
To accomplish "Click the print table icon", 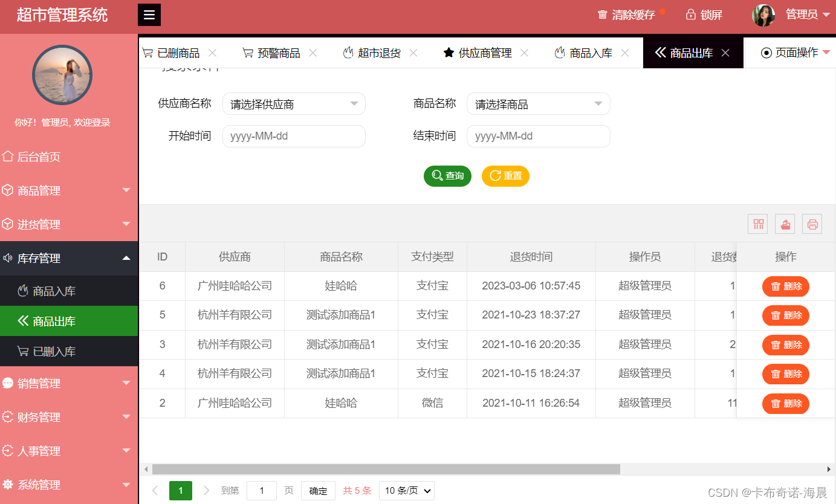I will coord(812,224).
